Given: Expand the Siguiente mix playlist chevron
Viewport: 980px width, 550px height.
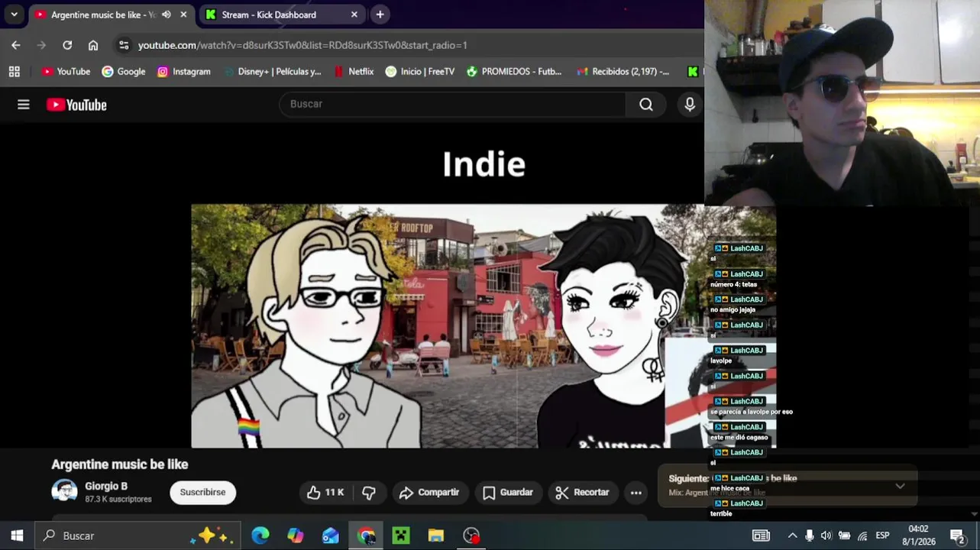Looking at the screenshot, I should pos(900,486).
